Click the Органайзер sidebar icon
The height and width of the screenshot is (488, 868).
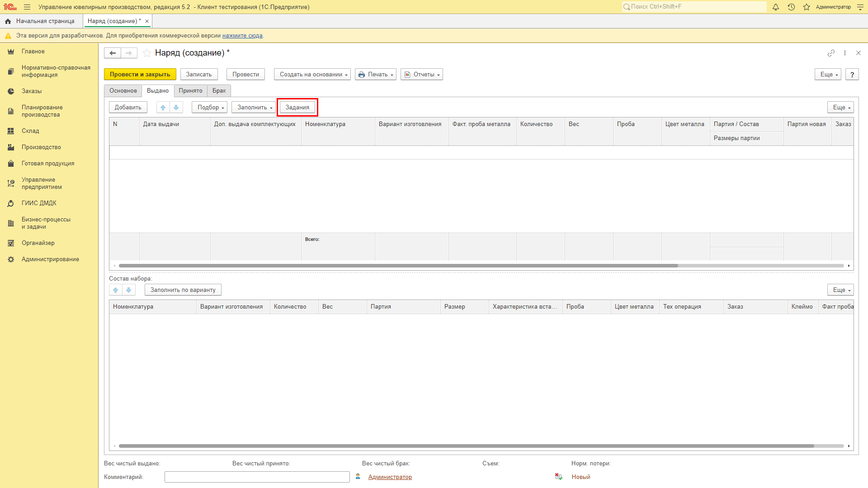tap(11, 243)
